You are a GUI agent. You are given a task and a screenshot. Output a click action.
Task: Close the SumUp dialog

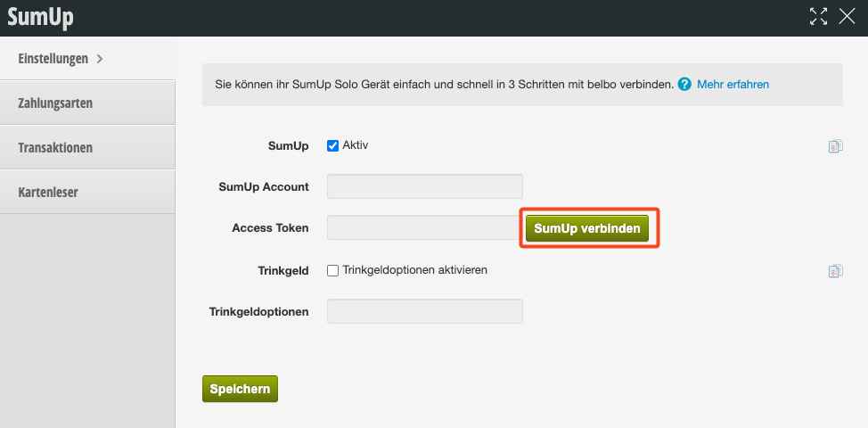[847, 16]
